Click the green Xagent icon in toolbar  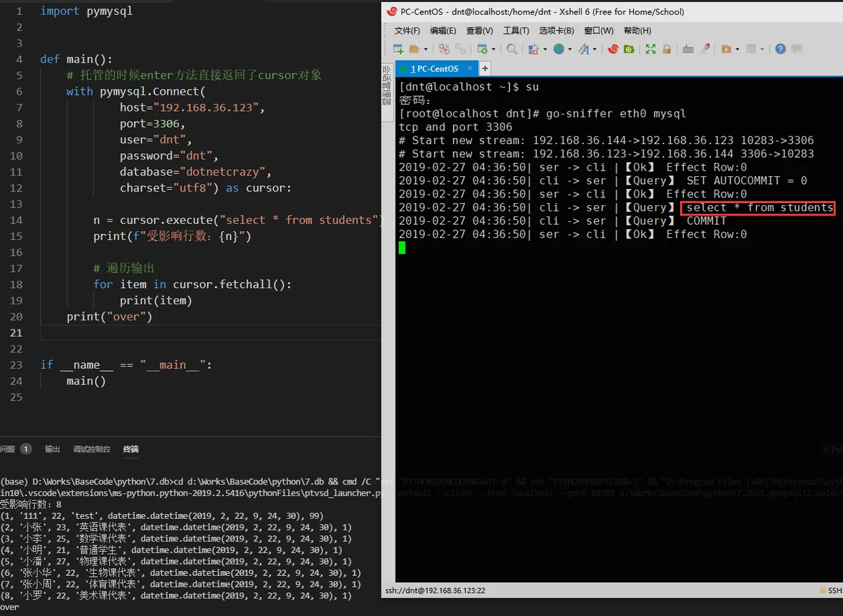[x=629, y=49]
